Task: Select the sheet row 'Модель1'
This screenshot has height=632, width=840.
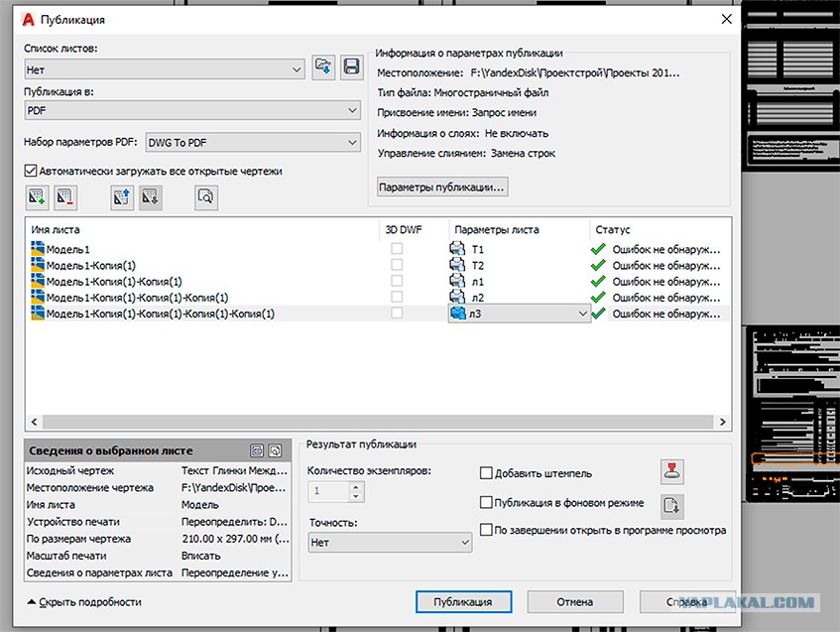Action: [378, 249]
